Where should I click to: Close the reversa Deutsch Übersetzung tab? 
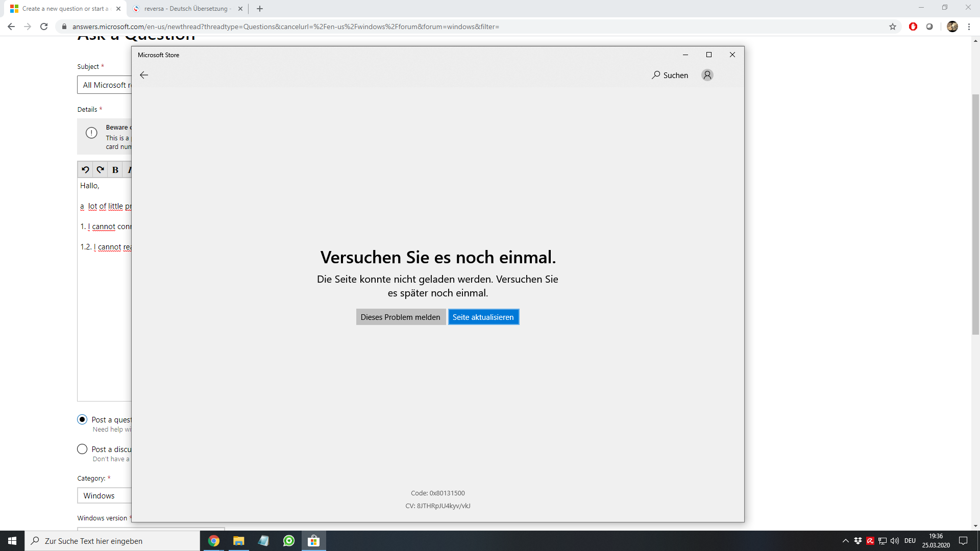point(240,9)
